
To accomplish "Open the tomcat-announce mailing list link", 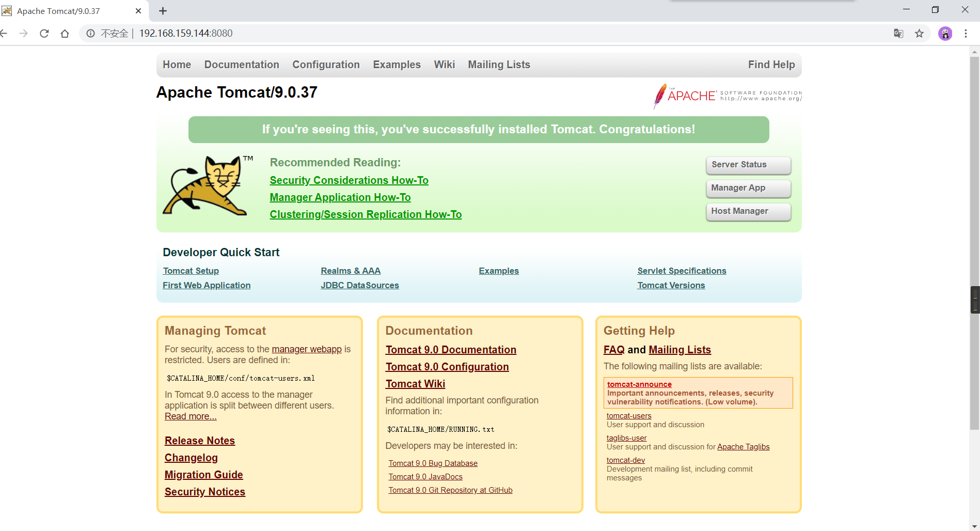I will [x=639, y=384].
